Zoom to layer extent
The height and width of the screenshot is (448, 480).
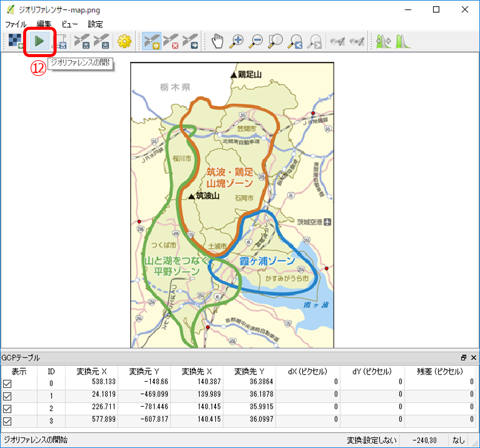point(275,41)
